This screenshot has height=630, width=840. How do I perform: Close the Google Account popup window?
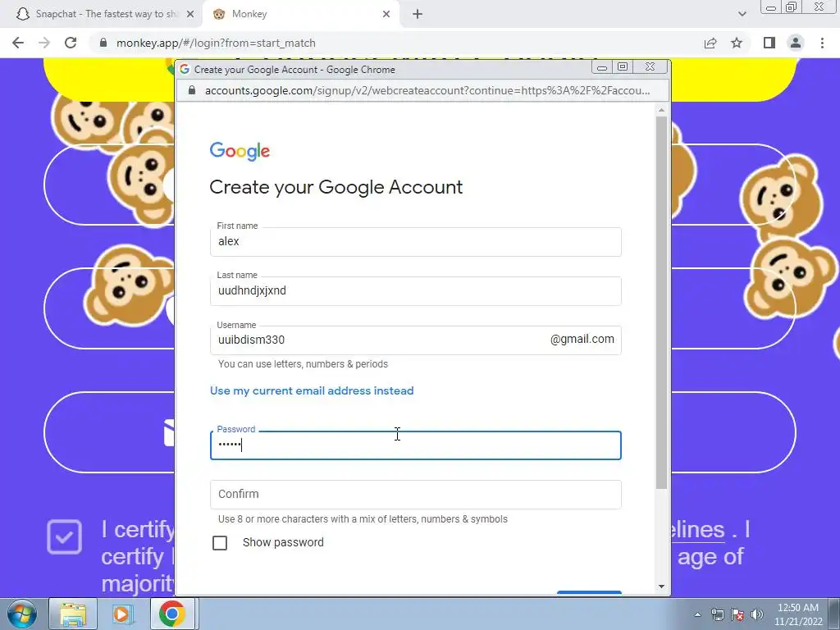tap(651, 67)
